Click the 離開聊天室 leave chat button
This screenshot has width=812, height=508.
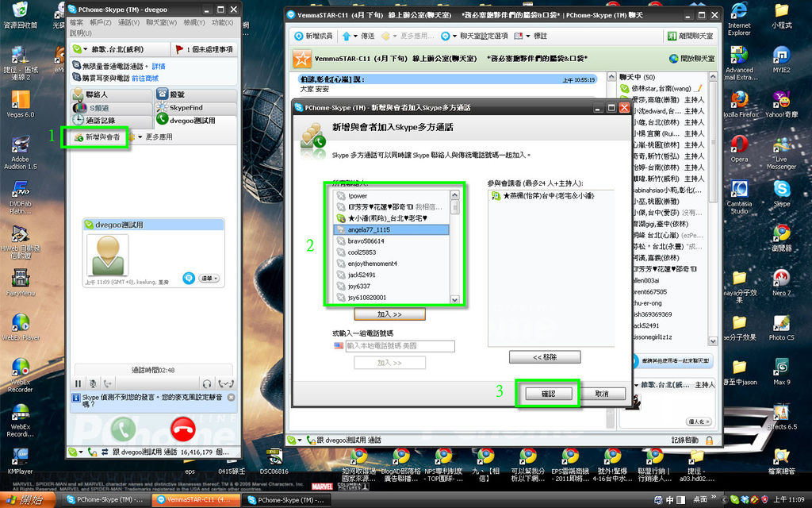pos(691,36)
